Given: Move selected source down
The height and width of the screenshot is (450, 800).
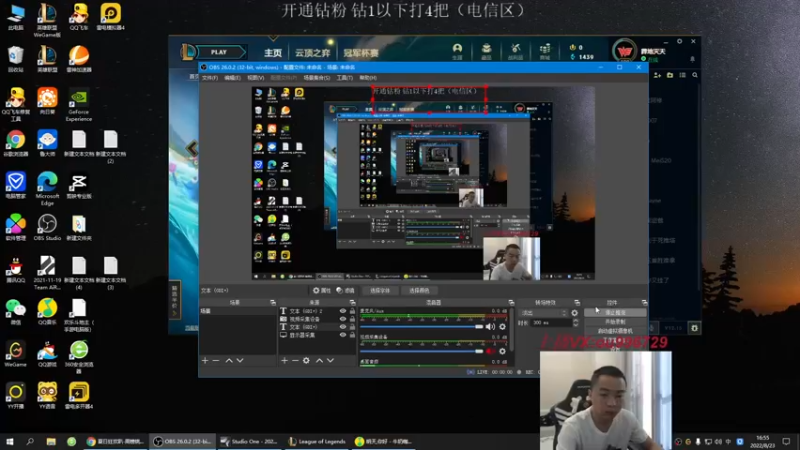Looking at the screenshot, I should pos(331,361).
